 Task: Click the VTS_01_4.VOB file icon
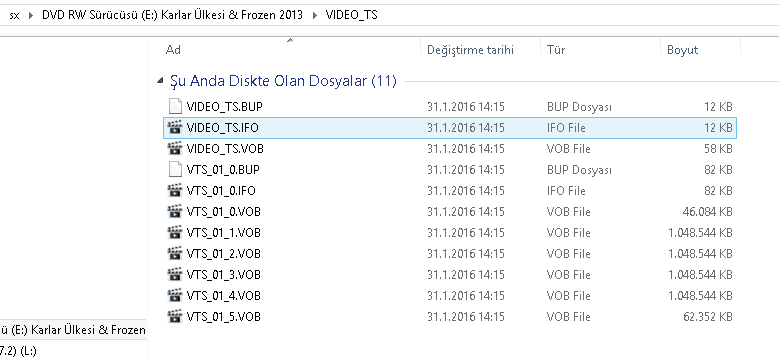tap(175, 295)
